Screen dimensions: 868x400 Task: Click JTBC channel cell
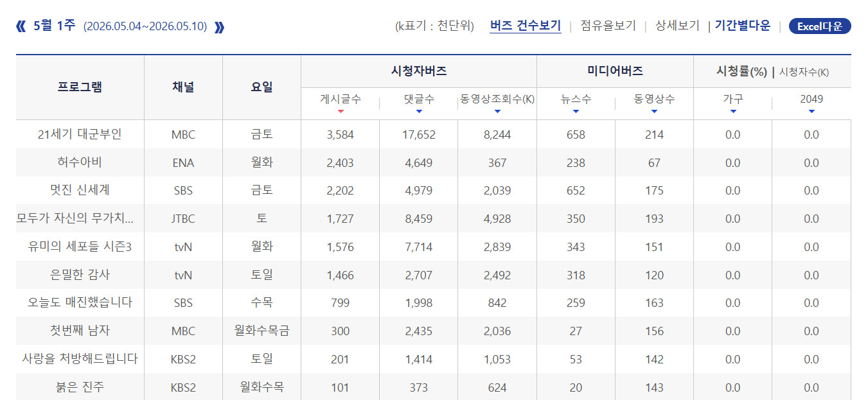click(x=183, y=219)
